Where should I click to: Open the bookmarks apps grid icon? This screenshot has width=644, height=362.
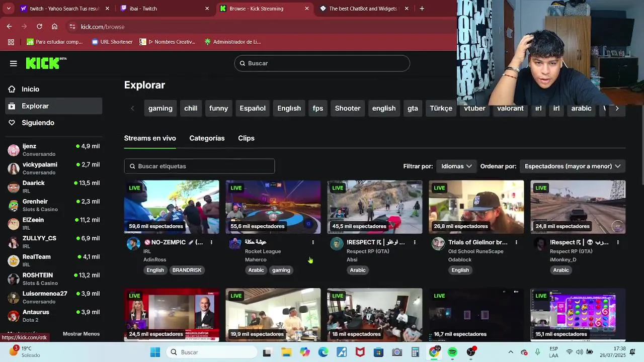pos(11,42)
